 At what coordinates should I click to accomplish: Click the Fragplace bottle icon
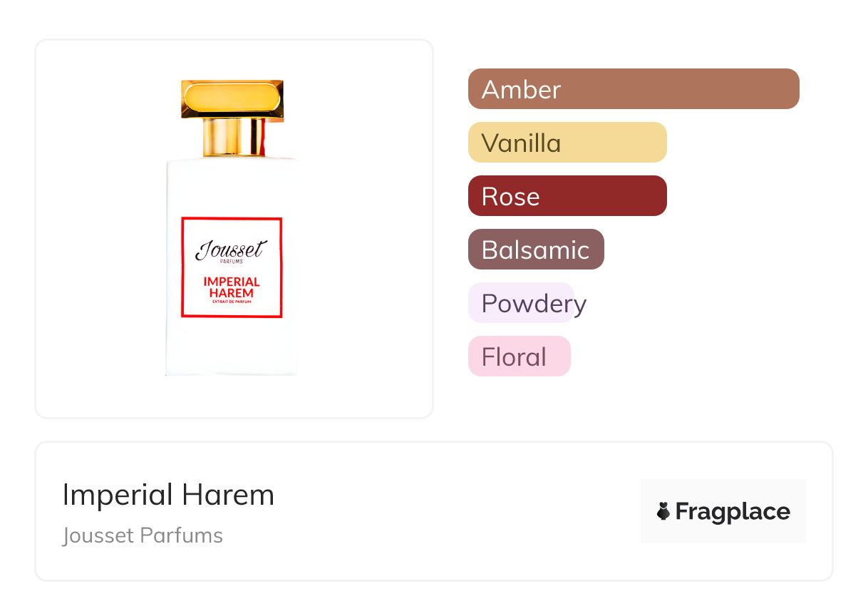click(663, 511)
